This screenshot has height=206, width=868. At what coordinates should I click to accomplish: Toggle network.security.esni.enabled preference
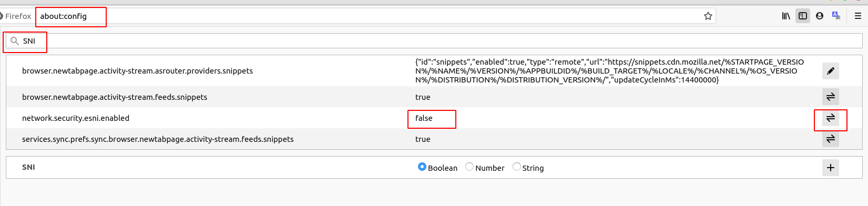tap(831, 118)
